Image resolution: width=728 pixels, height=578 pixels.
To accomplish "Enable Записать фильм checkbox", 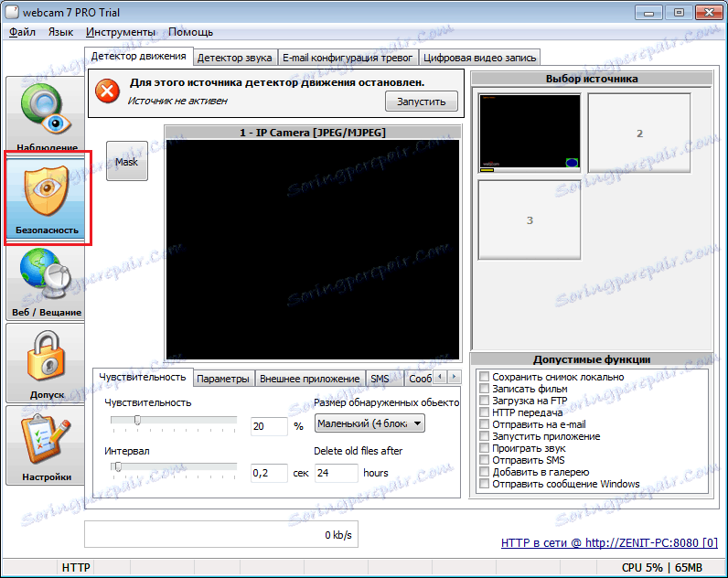I will [484, 389].
